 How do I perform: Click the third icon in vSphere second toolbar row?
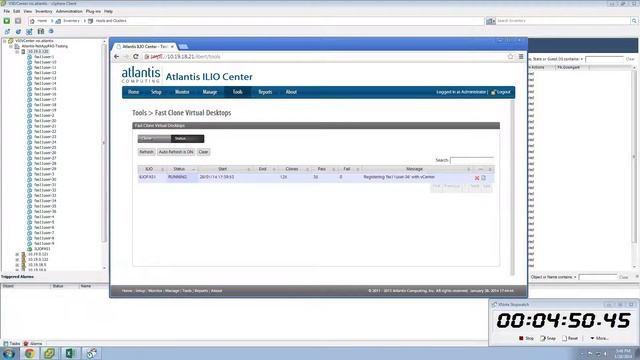coord(29,31)
